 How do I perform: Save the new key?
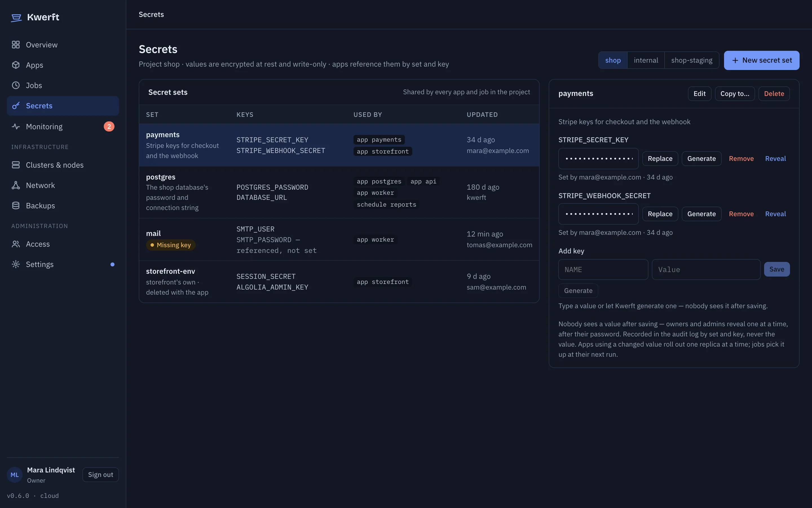[x=777, y=270]
